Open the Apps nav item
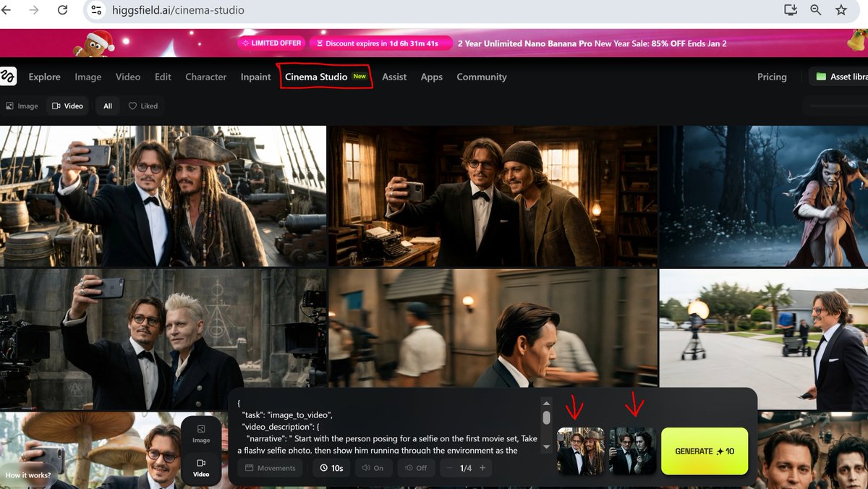The width and height of the screenshot is (868, 489). pyautogui.click(x=432, y=77)
